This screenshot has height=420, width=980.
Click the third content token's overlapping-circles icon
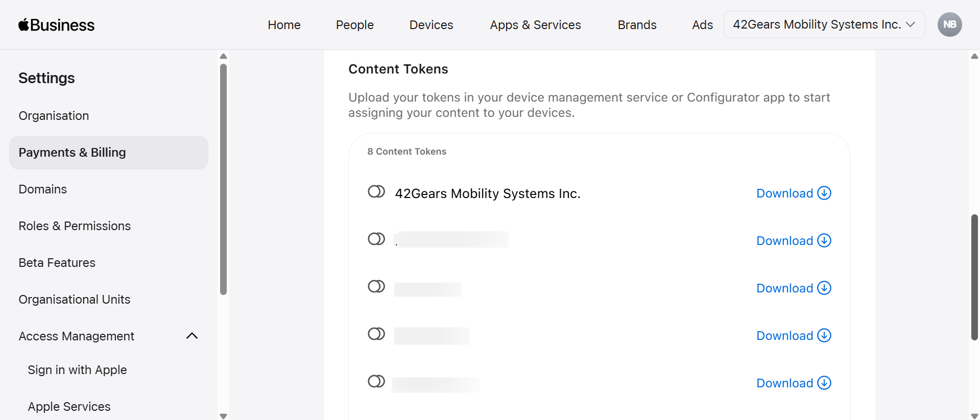click(x=376, y=286)
